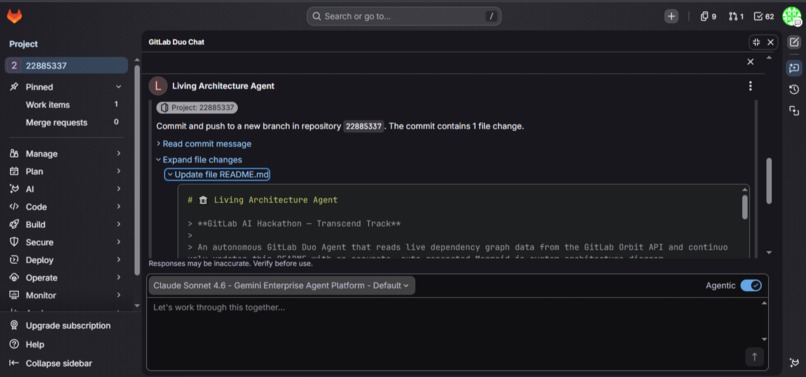Open the Secure menu item
The image size is (806, 377).
[66, 242]
